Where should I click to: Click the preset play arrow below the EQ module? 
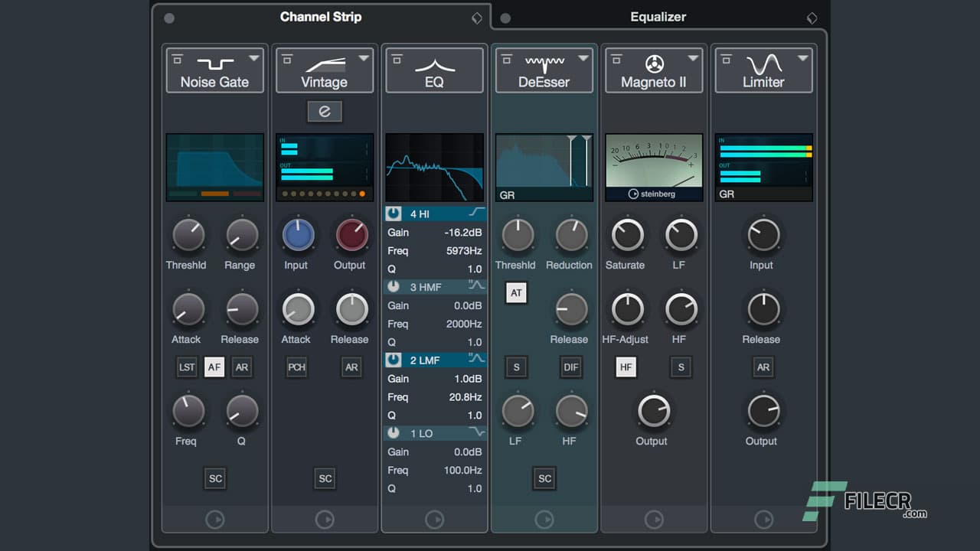[435, 519]
